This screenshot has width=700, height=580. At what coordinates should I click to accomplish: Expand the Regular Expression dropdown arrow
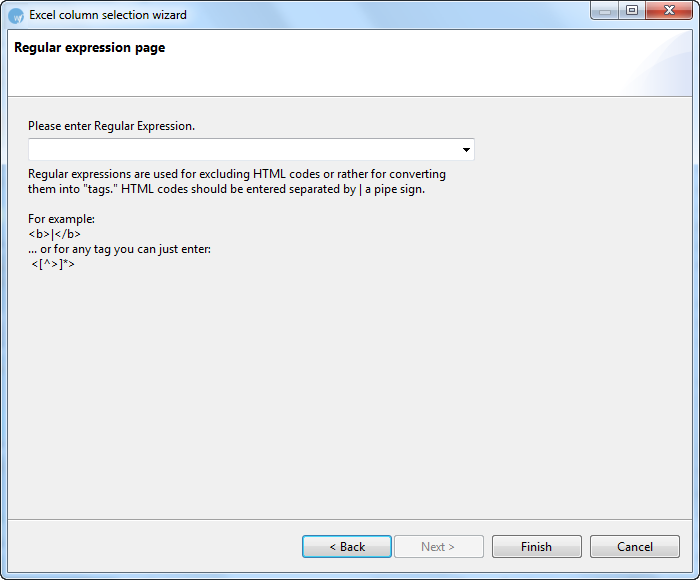pos(466,150)
